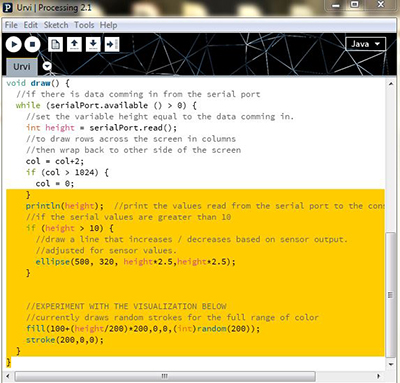Click the '//adjusted for sensor values.' comment
Viewport: 400px width, 383px height.
pos(106,250)
